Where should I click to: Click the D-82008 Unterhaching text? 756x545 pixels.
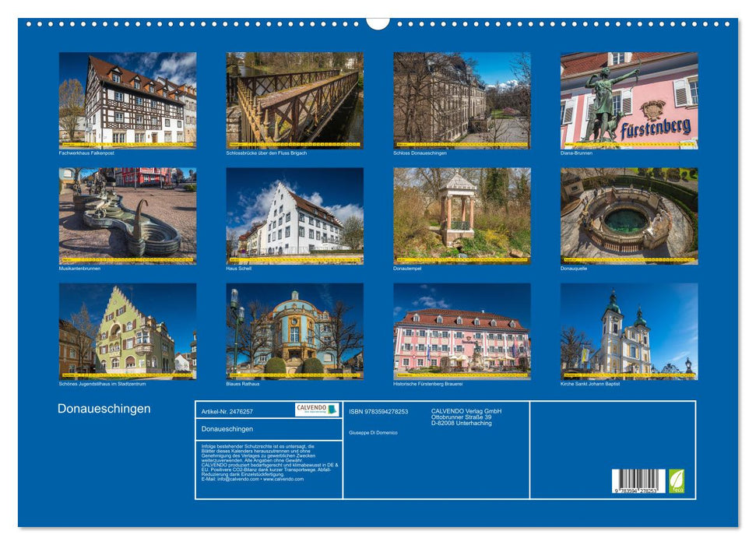[462, 423]
